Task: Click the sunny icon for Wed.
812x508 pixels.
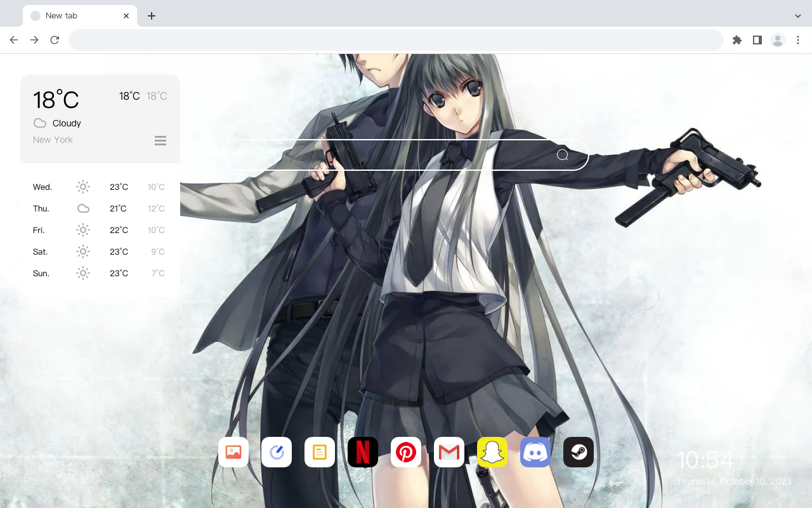Action: pyautogui.click(x=83, y=187)
